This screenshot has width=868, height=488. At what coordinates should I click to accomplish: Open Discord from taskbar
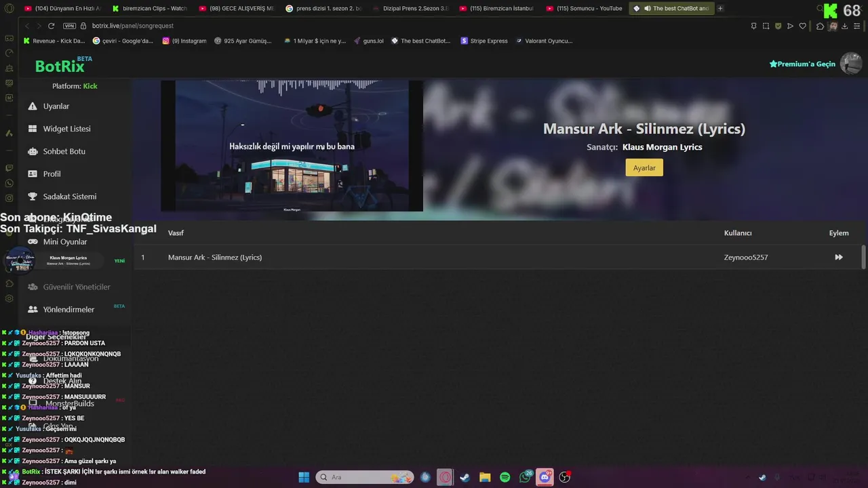pos(545,477)
